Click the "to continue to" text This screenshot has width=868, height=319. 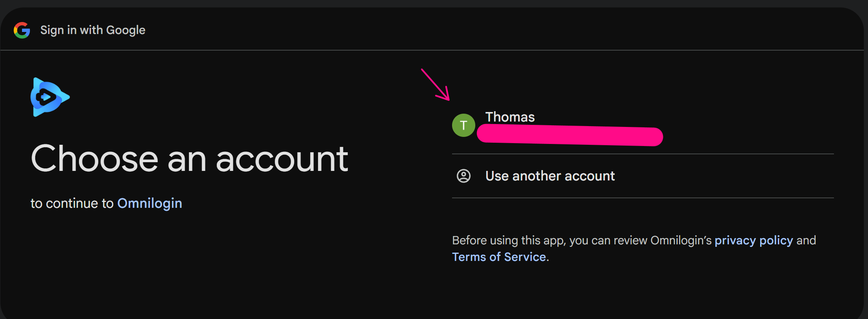pos(72,203)
